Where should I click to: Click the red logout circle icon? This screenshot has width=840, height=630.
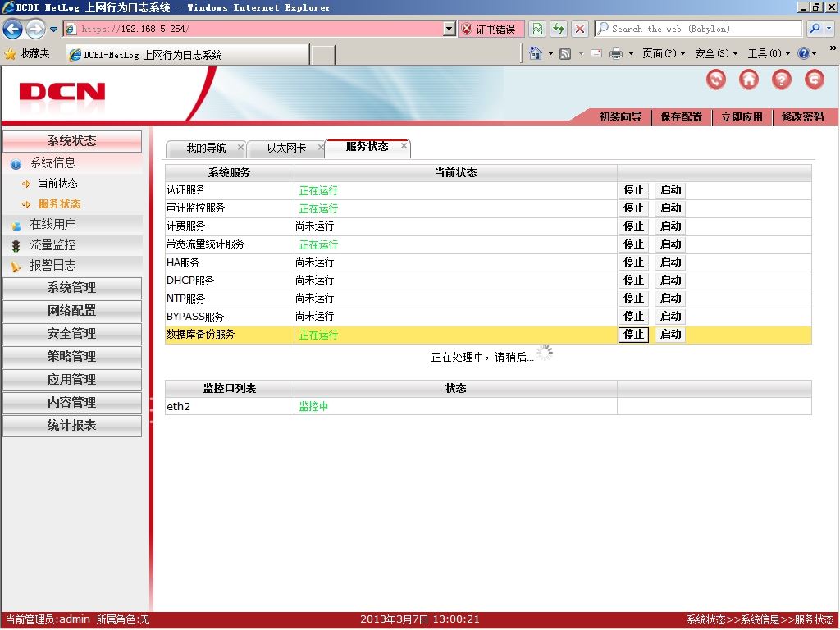(815, 80)
